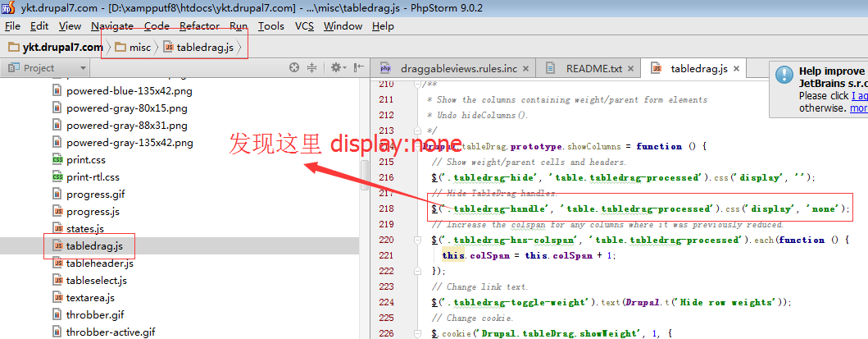Open the Code menu

tap(157, 26)
